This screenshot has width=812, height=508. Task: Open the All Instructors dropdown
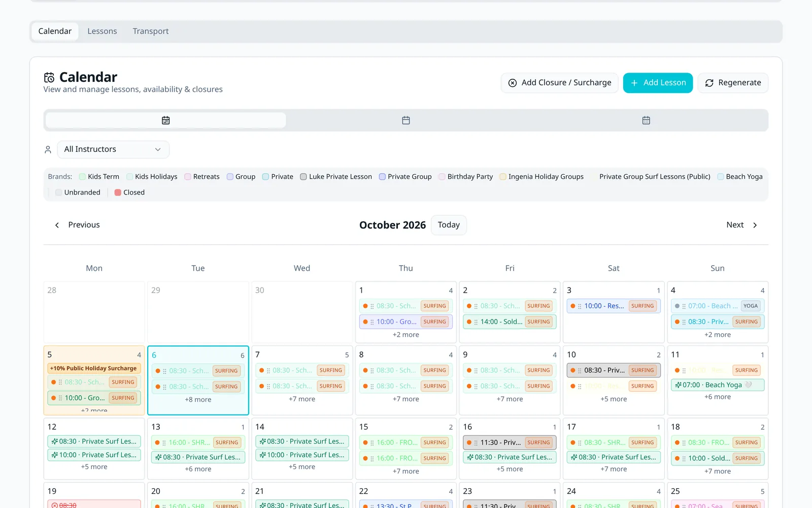click(x=113, y=149)
